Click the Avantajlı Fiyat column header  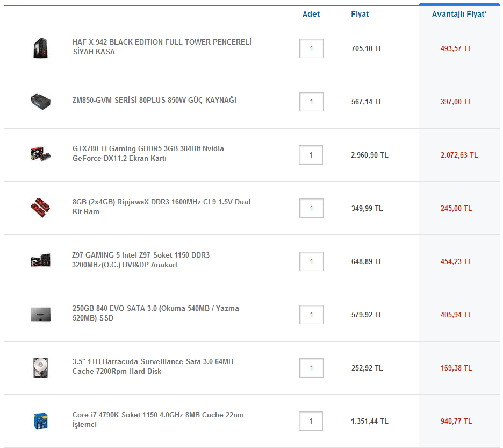[x=459, y=14]
